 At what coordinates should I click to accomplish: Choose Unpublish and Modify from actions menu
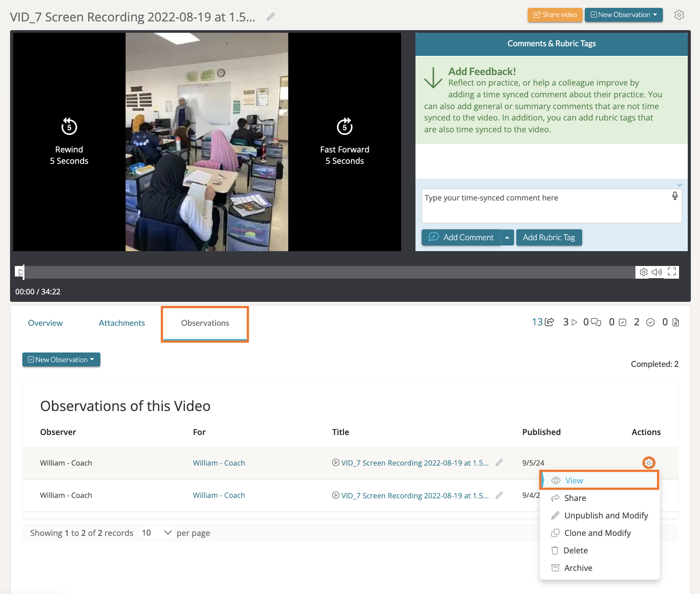pos(606,515)
